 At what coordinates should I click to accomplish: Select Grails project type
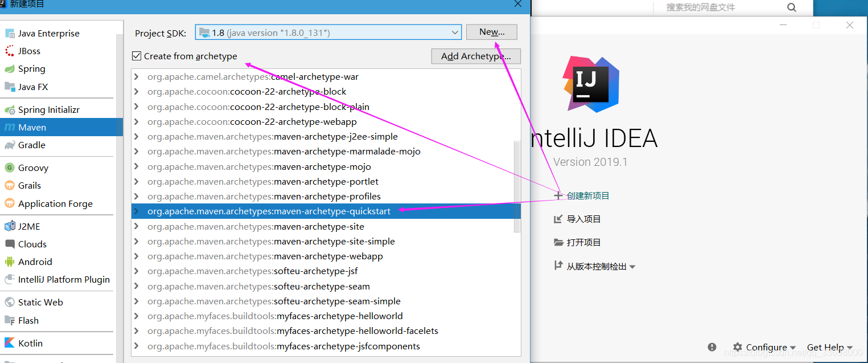point(30,185)
